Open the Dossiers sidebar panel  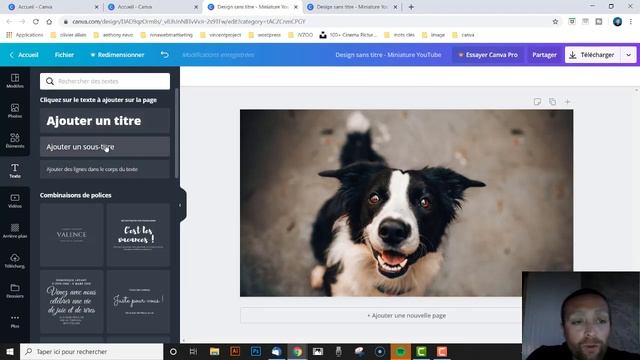pos(15,291)
